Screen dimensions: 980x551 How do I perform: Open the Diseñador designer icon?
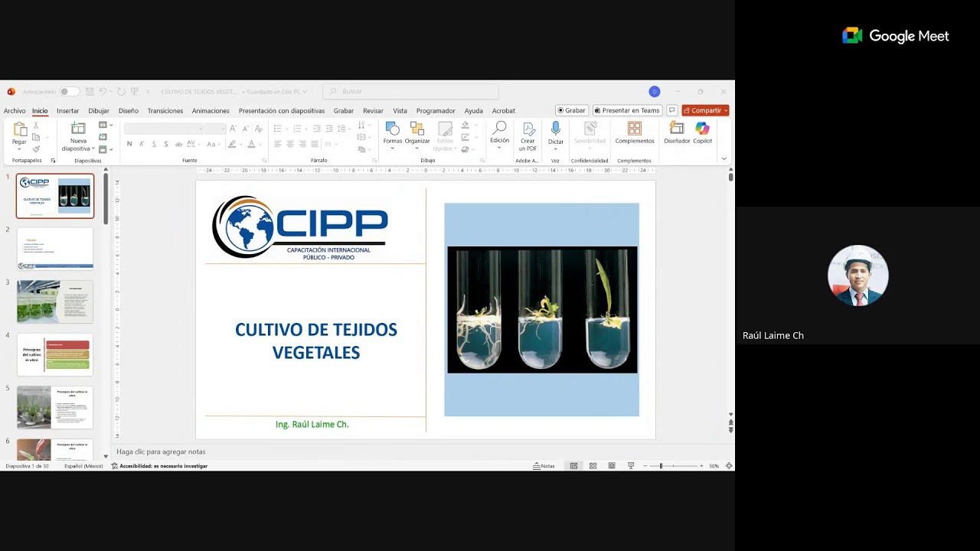pyautogui.click(x=677, y=128)
